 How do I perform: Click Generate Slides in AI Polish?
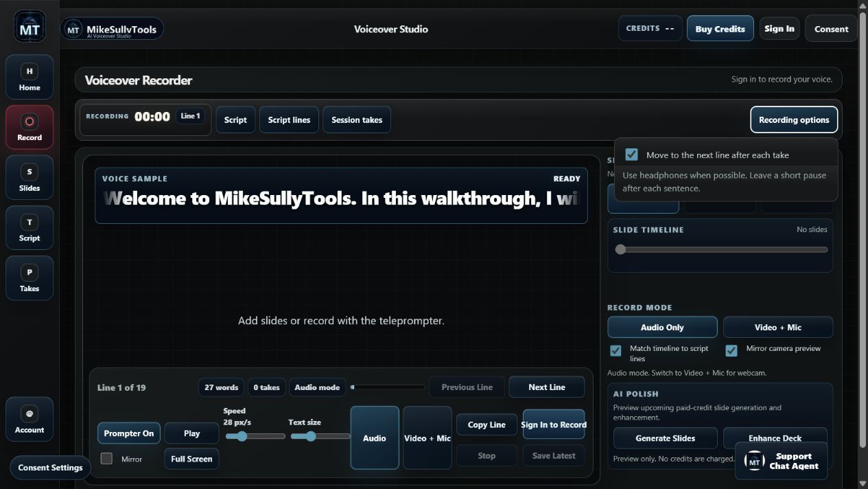tap(666, 438)
